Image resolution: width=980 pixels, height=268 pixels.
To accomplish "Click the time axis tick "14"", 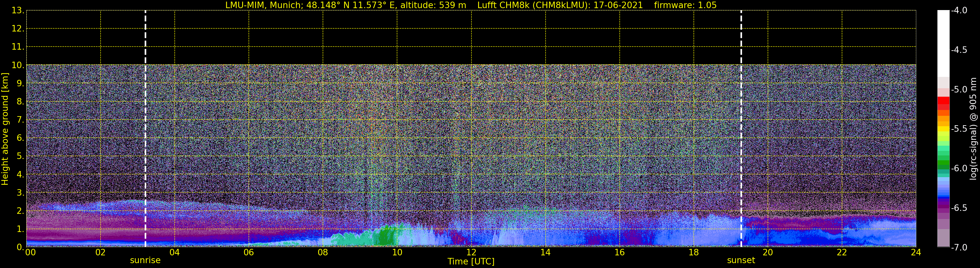I will (545, 252).
